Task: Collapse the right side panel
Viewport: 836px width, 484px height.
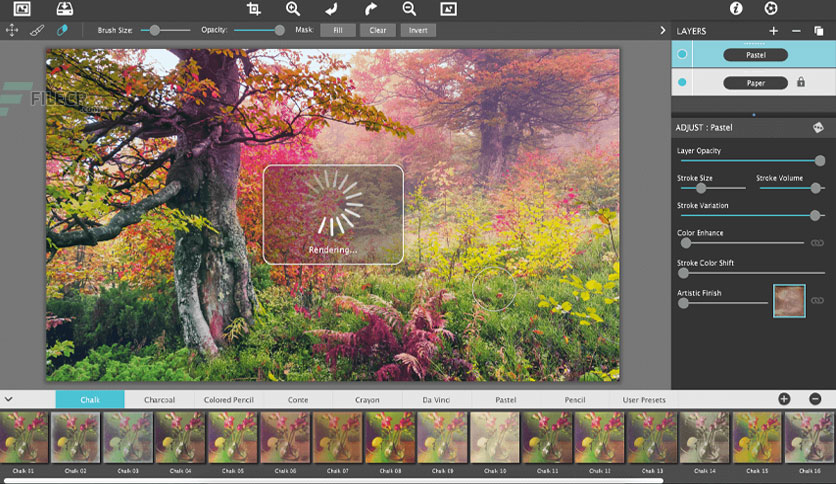Action: pyautogui.click(x=663, y=30)
